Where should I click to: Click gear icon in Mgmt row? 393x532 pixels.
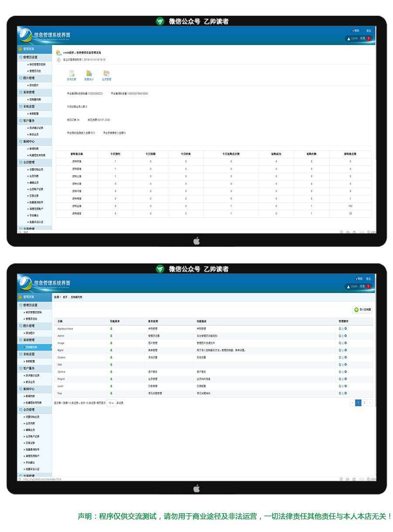[345, 350]
